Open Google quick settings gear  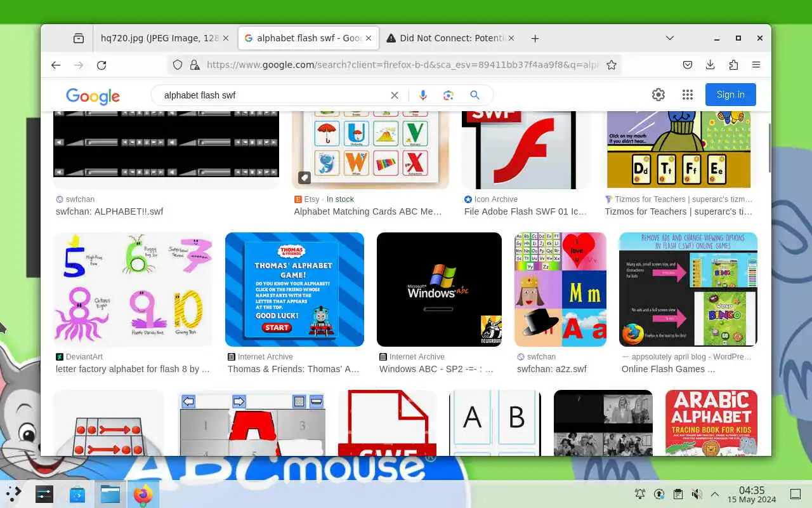[658, 95]
